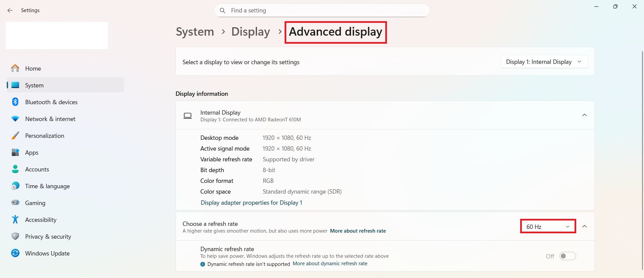Click the Find a setting search box
Screen dimensions: 644x278
pos(322,10)
